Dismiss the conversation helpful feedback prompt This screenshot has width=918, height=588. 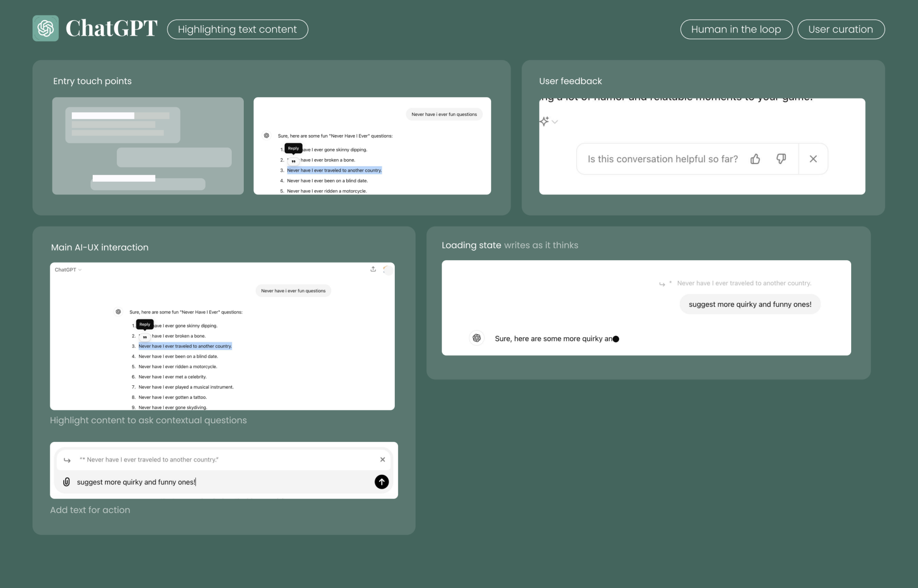(813, 159)
